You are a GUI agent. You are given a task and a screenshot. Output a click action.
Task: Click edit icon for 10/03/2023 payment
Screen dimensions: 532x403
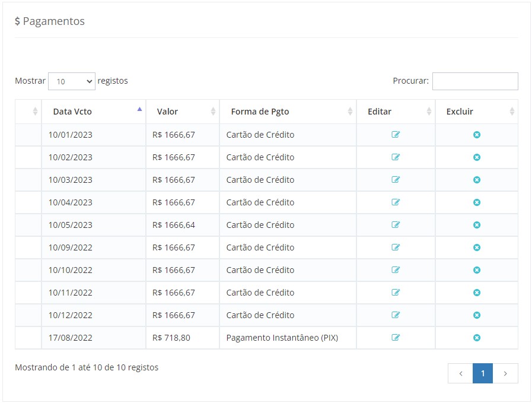pos(396,180)
